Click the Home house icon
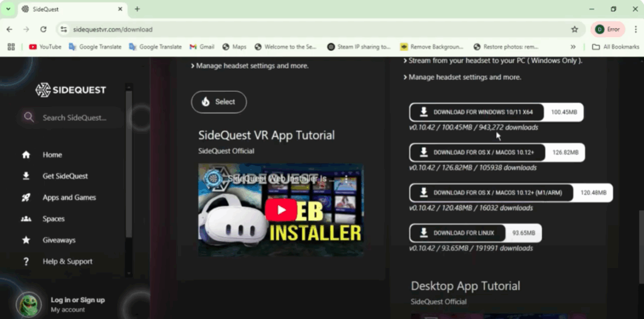This screenshot has width=644, height=319. point(26,155)
